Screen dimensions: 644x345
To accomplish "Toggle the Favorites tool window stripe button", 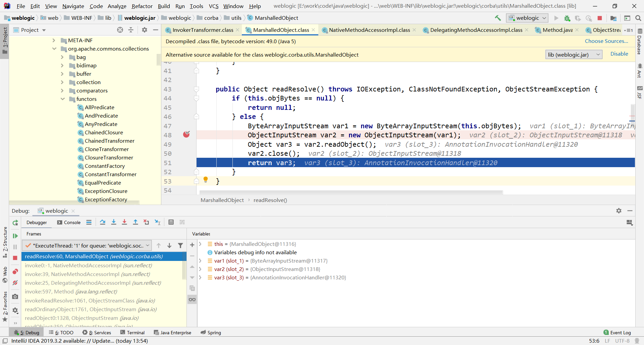I will (5, 306).
